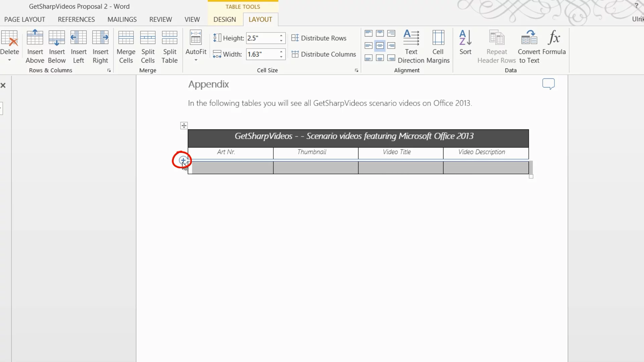The height and width of the screenshot is (362, 644).
Task: Open the References tab
Action: pos(76,19)
